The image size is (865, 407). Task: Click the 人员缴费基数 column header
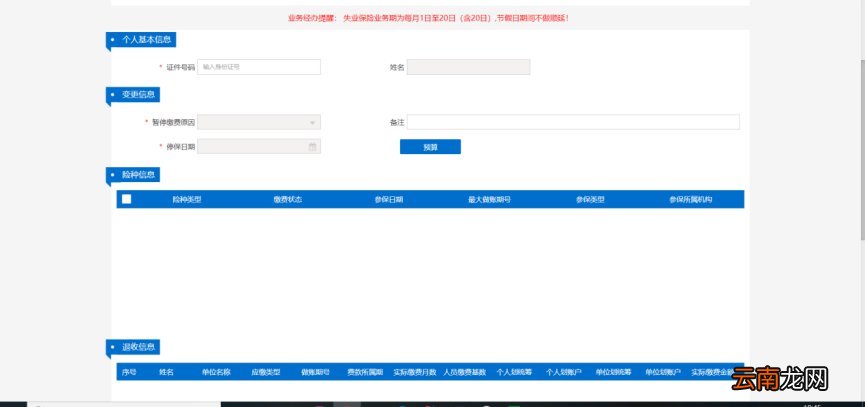(464, 372)
